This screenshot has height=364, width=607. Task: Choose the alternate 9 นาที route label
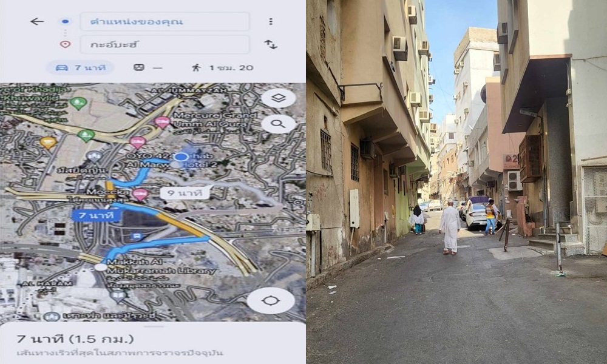(185, 193)
